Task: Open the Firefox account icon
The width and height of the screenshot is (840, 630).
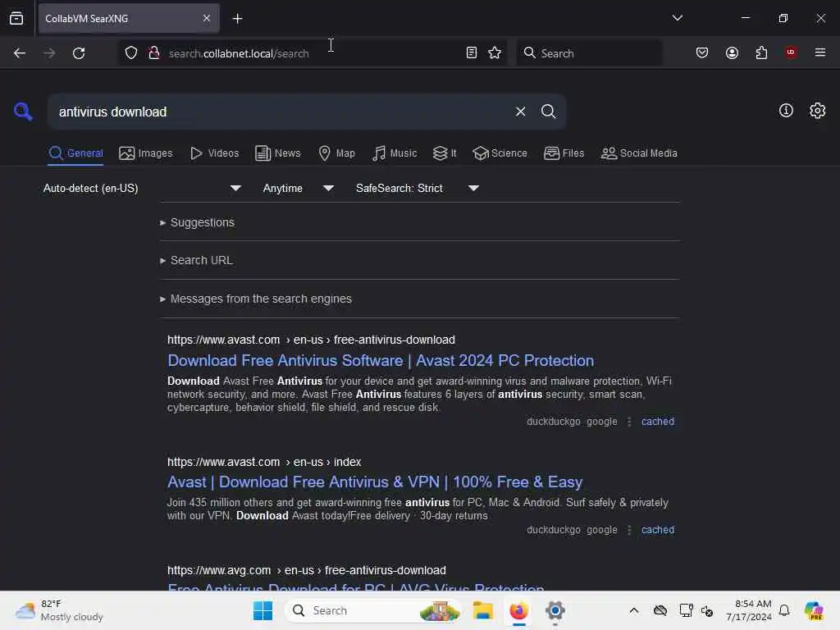Action: click(x=732, y=52)
